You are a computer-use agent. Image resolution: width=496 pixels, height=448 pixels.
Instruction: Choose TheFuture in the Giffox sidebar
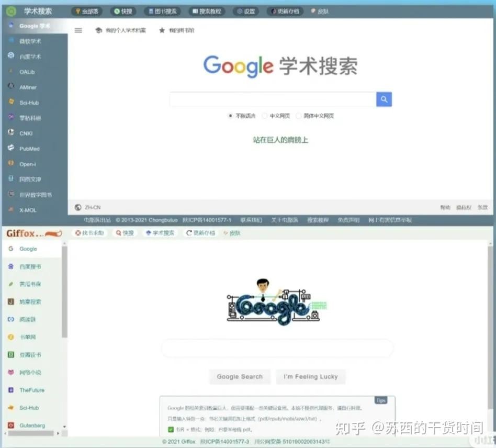pyautogui.click(x=31, y=390)
